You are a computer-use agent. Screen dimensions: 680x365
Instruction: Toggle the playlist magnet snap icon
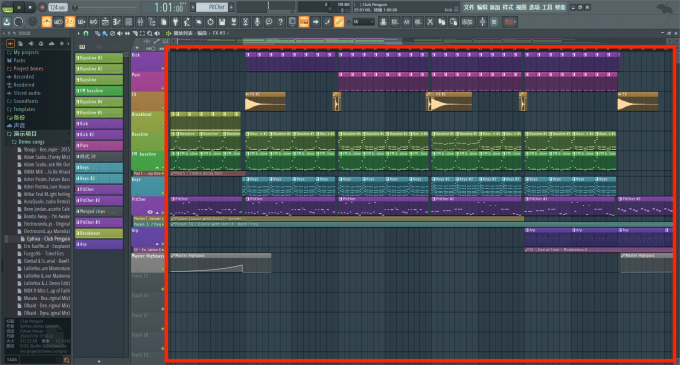86,33
